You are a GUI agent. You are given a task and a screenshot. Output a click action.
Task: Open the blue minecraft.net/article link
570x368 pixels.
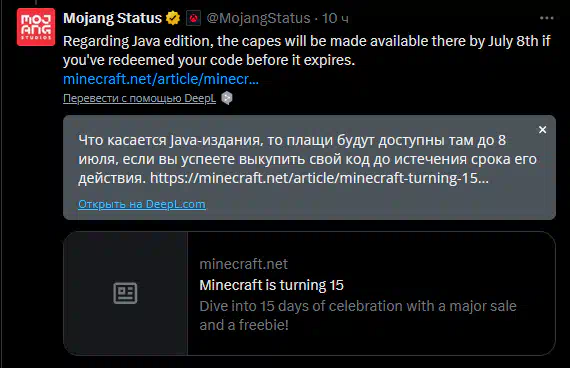coord(161,79)
